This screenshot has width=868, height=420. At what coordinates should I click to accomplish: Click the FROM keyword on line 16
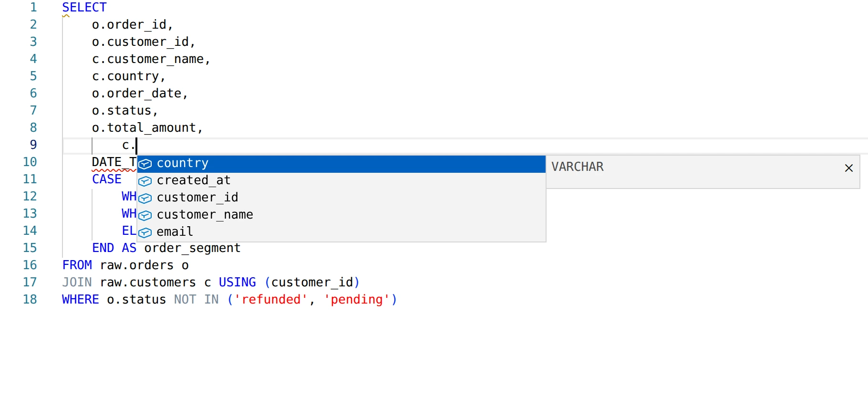click(x=77, y=265)
